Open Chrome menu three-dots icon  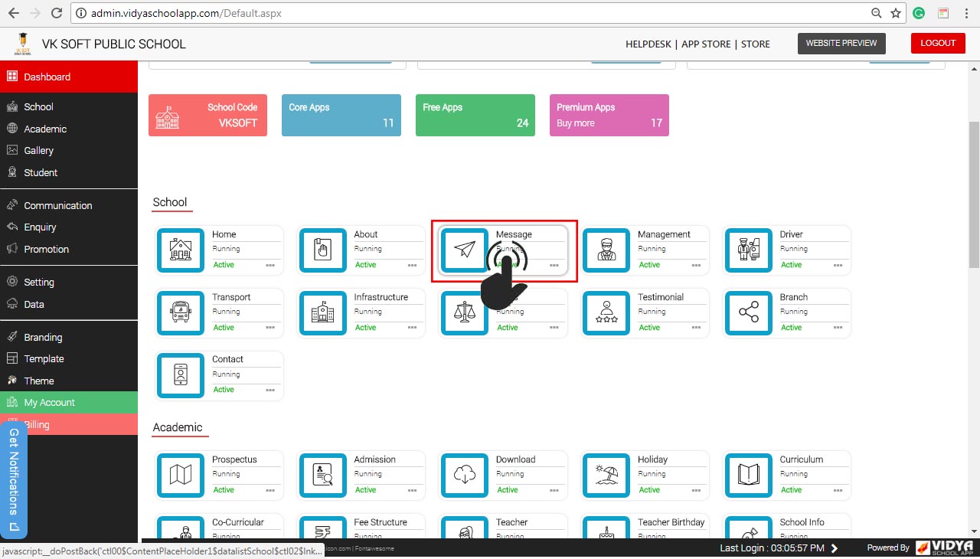tap(967, 13)
